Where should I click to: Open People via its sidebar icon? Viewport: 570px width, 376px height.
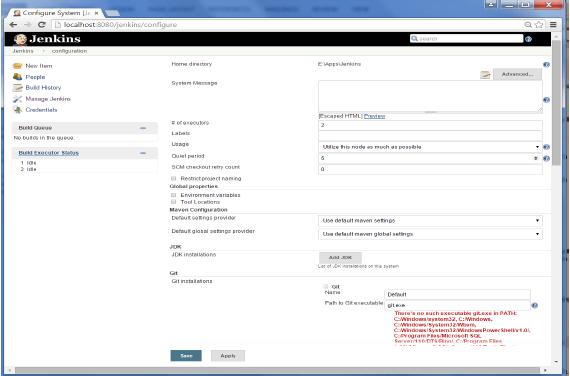(x=17, y=77)
